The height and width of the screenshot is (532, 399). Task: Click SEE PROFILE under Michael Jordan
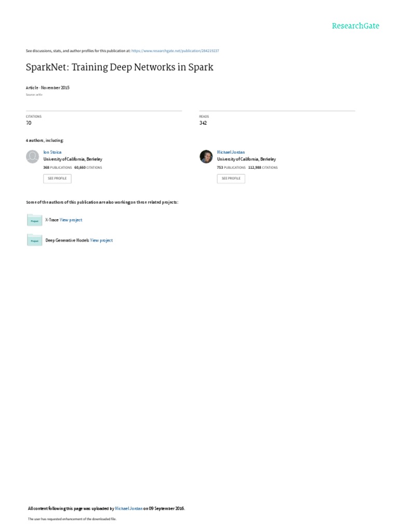click(231, 179)
